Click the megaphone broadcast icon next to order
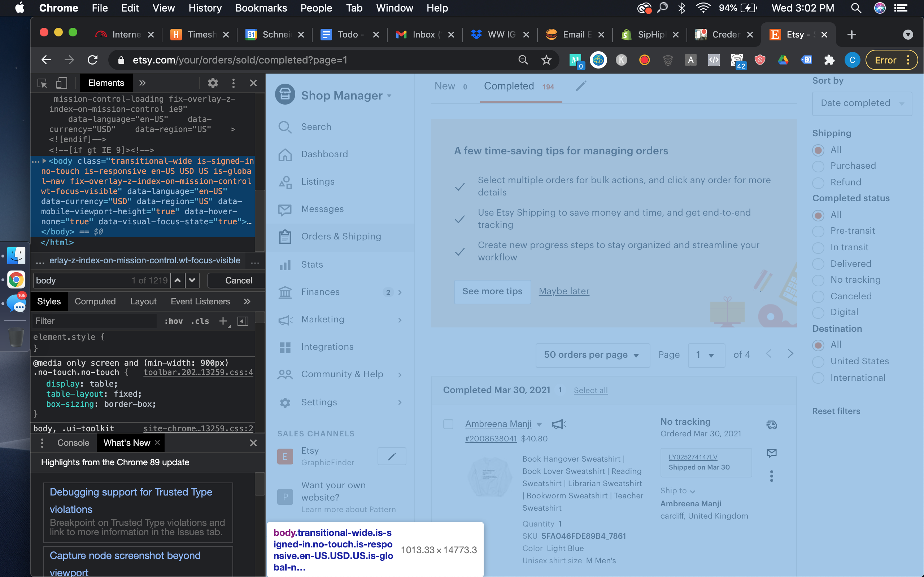This screenshot has width=924, height=577. pos(559,424)
